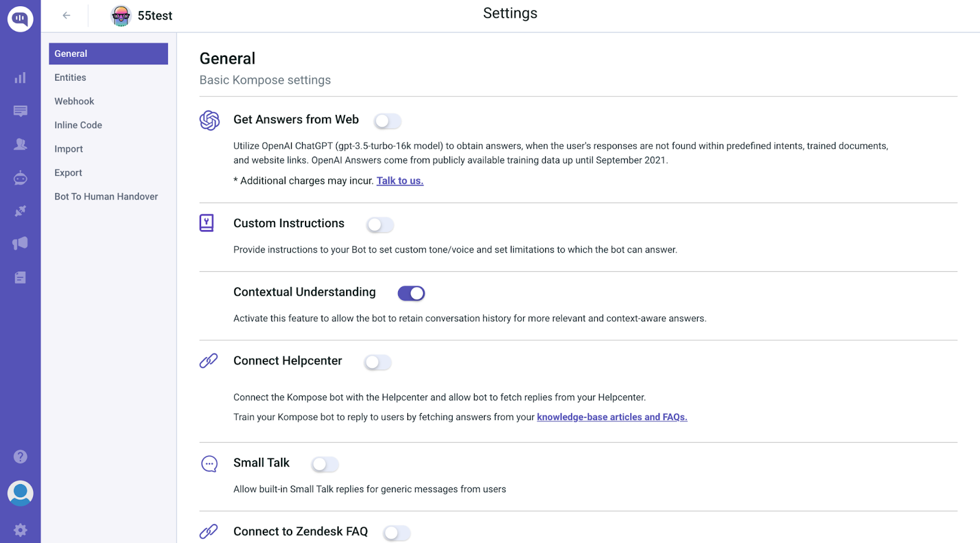Image resolution: width=980 pixels, height=543 pixels.
Task: Open the Entities settings section
Action: pyautogui.click(x=70, y=78)
